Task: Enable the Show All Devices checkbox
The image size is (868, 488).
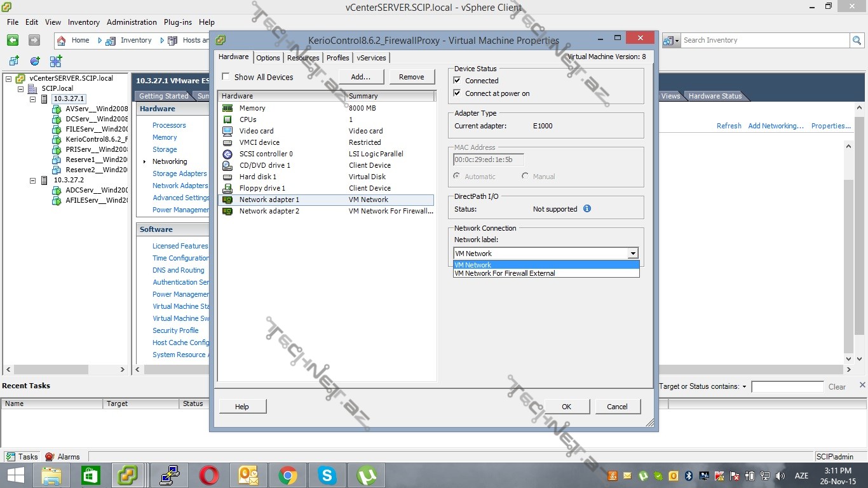Action: pos(226,77)
